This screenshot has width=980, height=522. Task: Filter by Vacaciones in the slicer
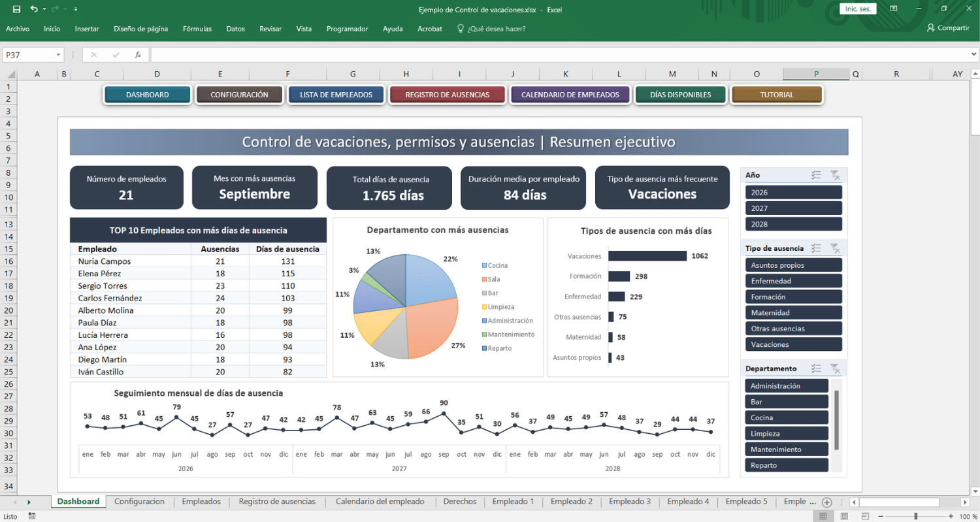(x=793, y=344)
